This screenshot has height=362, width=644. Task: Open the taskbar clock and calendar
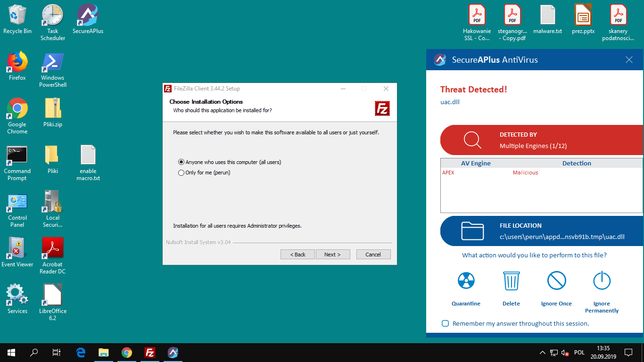[603, 352]
